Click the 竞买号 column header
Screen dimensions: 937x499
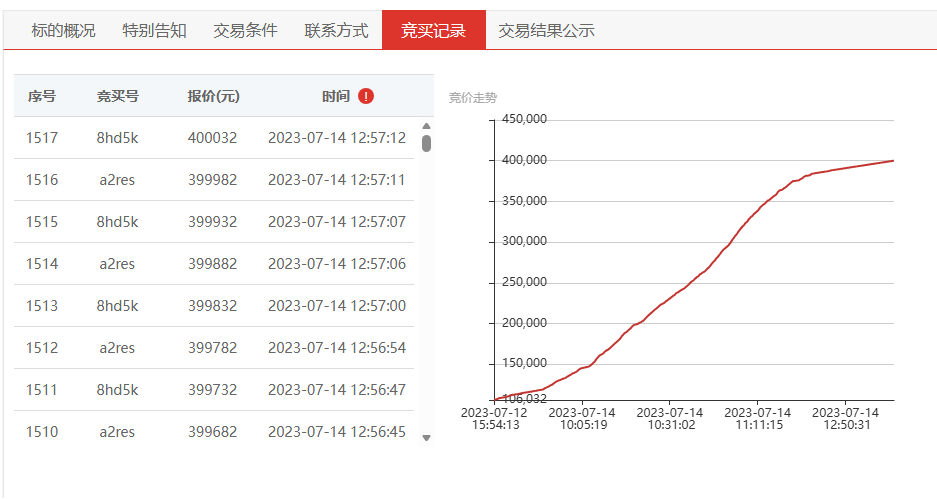coord(118,96)
